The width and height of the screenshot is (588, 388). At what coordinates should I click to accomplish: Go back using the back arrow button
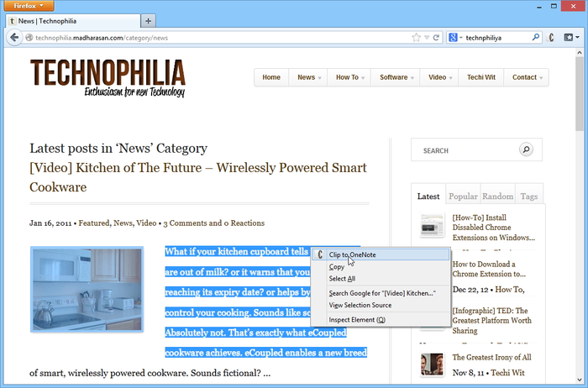tap(14, 38)
